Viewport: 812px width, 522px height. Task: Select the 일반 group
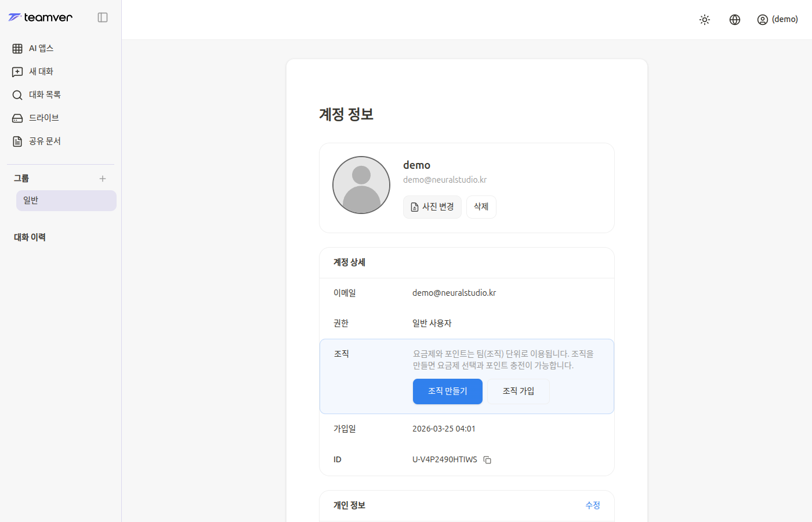tap(66, 200)
